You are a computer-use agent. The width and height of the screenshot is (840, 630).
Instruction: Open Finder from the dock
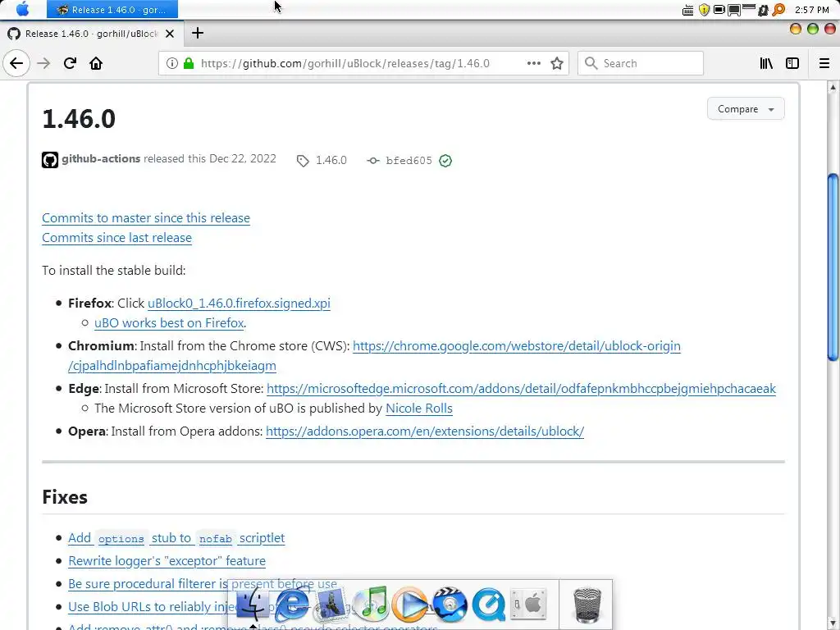tap(252, 605)
